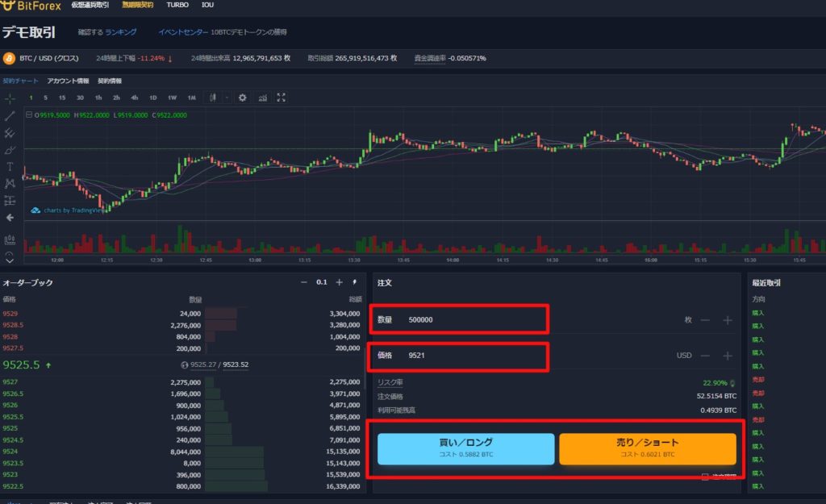Increase order quantity with plus
826x504 pixels.
728,320
